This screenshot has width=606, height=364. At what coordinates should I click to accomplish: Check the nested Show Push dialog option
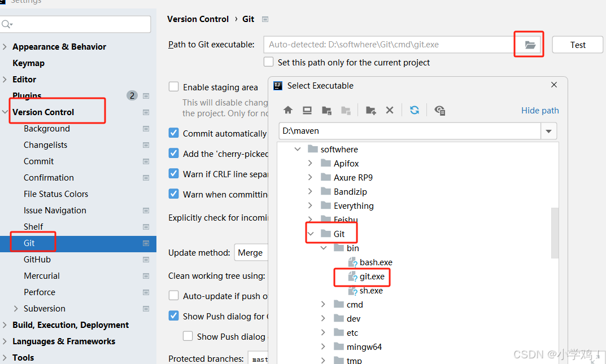188,336
